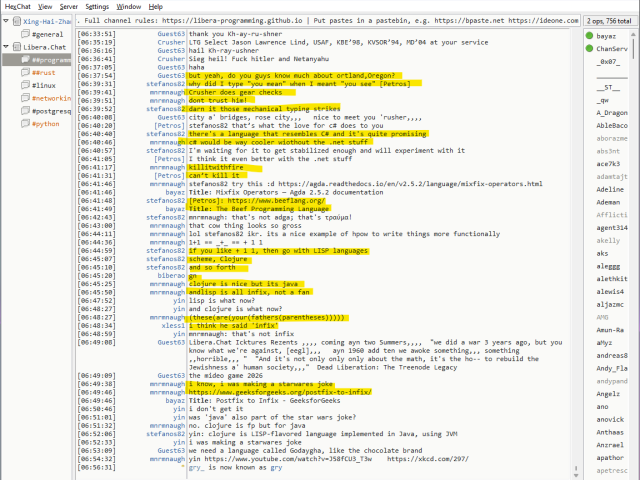Open the Server menu
The height and width of the screenshot is (480, 640).
pyautogui.click(x=68, y=6)
